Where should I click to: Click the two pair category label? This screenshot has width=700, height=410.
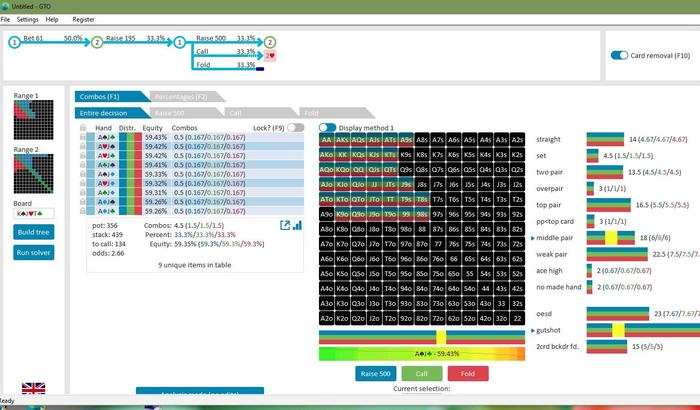point(549,172)
